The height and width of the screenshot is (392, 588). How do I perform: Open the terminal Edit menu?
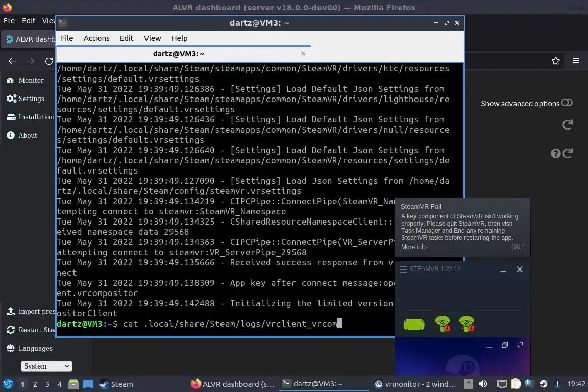click(127, 38)
